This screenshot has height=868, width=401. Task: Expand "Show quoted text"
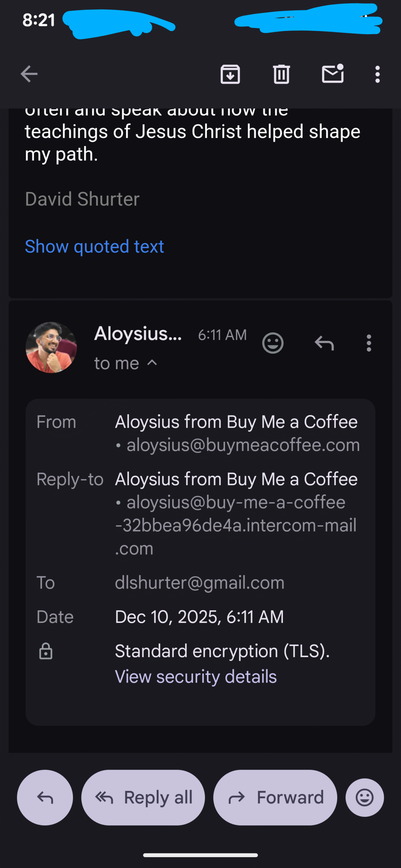tap(94, 246)
